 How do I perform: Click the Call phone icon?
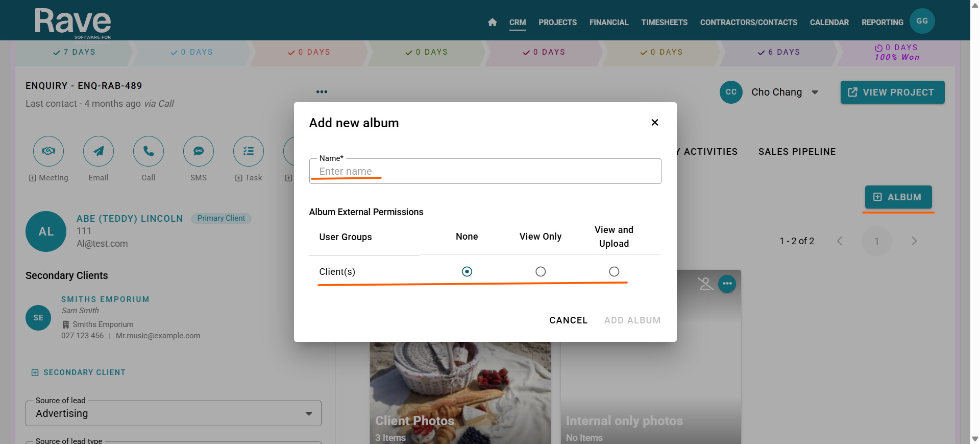point(149,151)
